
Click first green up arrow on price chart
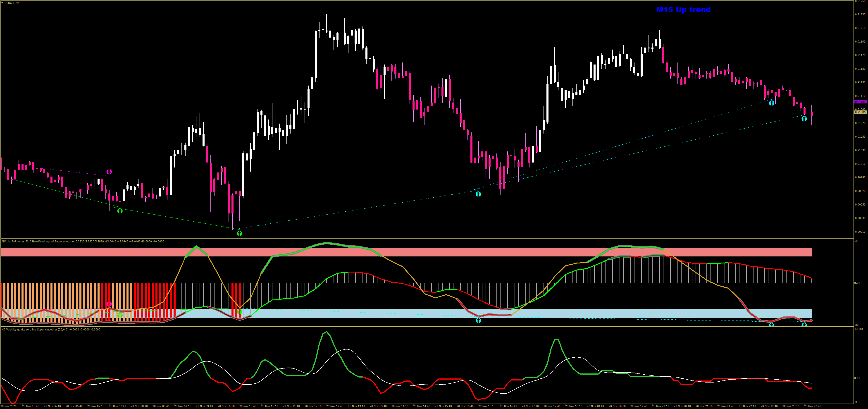click(x=120, y=211)
